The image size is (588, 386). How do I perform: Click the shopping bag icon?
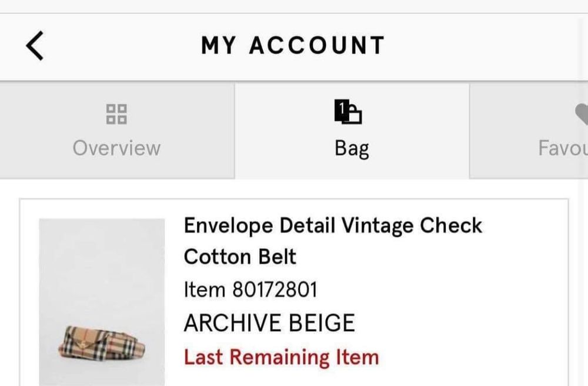click(x=352, y=114)
